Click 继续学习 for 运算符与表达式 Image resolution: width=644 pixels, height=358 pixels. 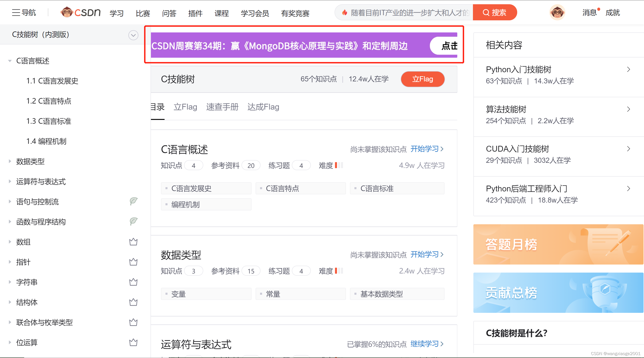point(427,344)
